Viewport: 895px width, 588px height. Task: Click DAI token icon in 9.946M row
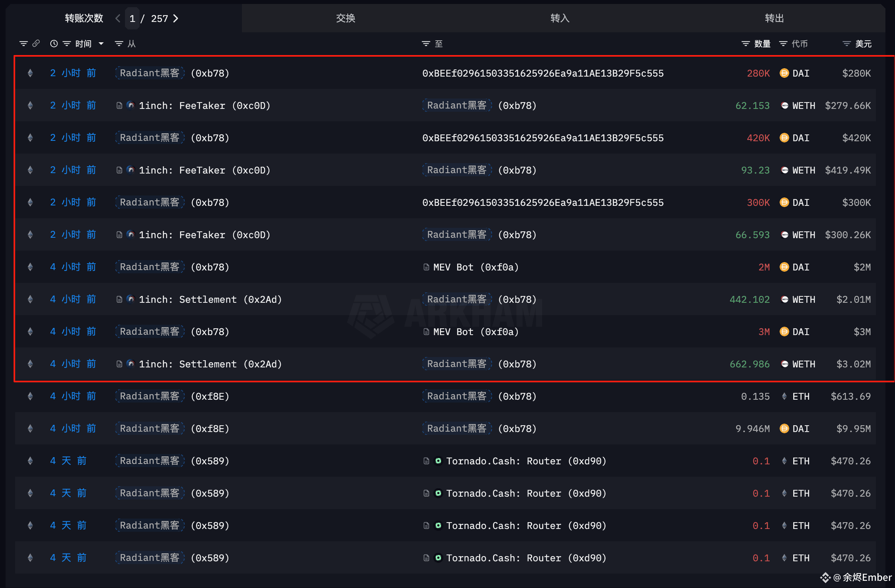pyautogui.click(x=784, y=428)
